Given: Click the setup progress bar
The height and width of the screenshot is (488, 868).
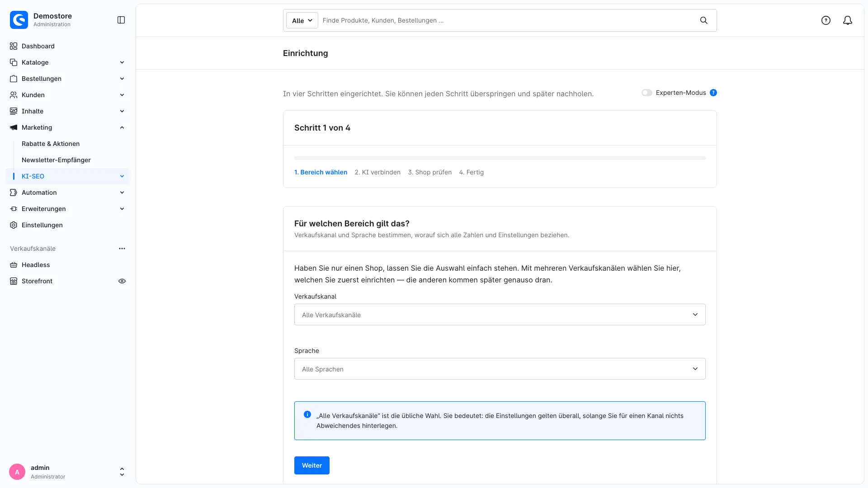Looking at the screenshot, I should point(500,158).
